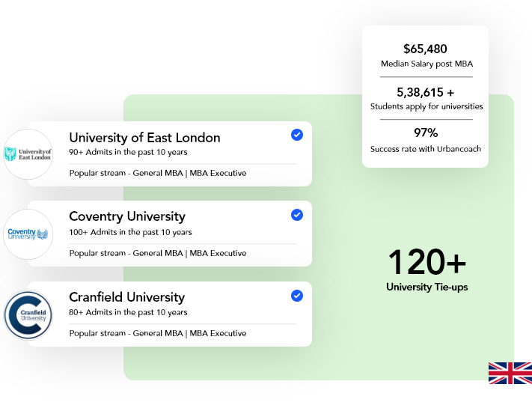The image size is (532, 417).
Task: Click the University of East London logo
Action: [x=28, y=154]
